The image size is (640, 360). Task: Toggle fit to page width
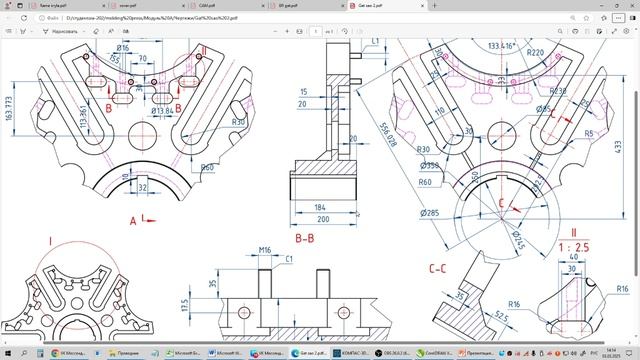click(299, 31)
